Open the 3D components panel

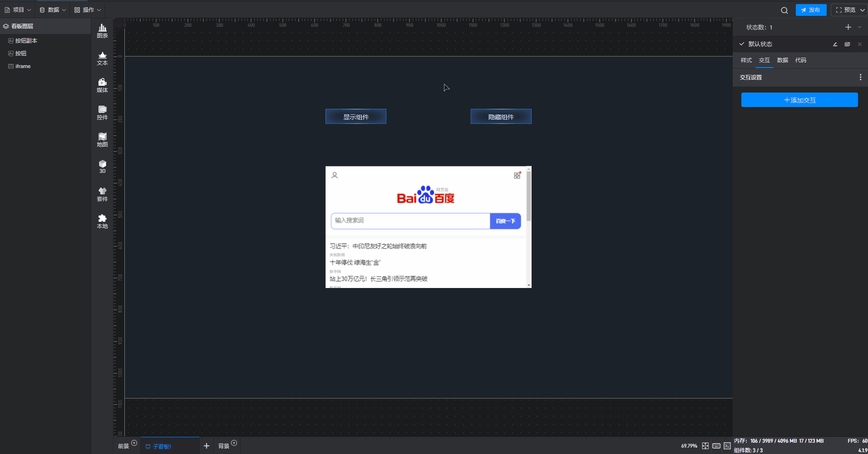click(x=102, y=166)
